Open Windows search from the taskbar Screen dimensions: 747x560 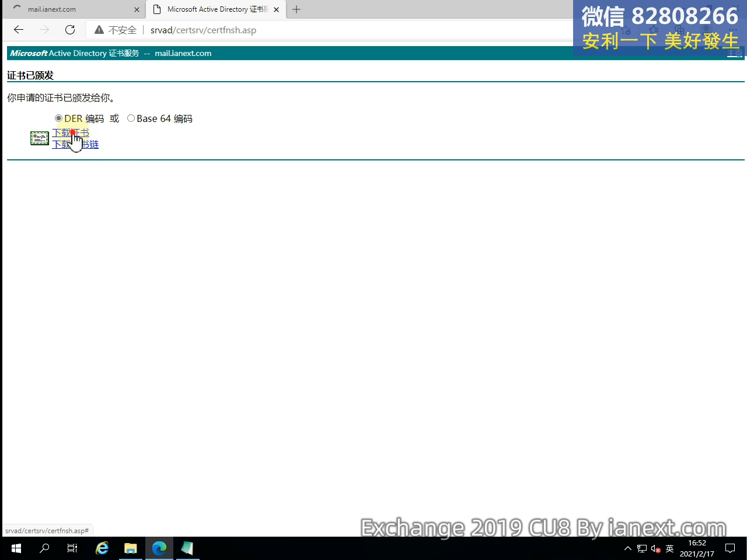coord(44,548)
